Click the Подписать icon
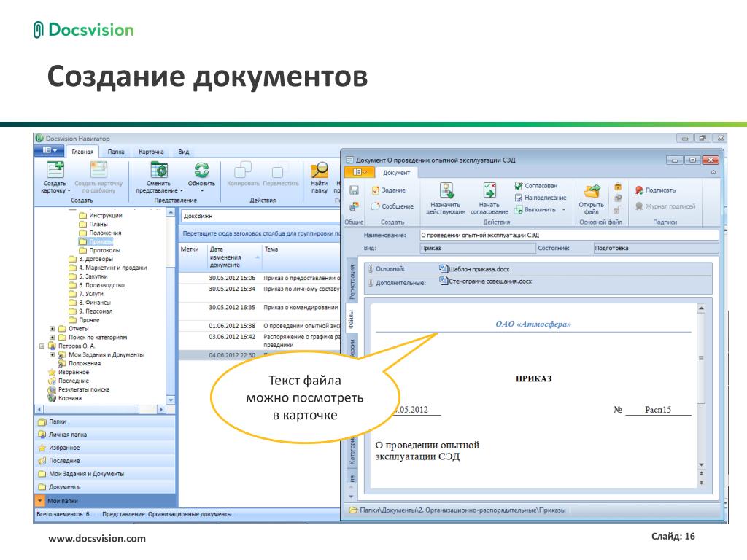The width and height of the screenshot is (747, 560). point(656,190)
